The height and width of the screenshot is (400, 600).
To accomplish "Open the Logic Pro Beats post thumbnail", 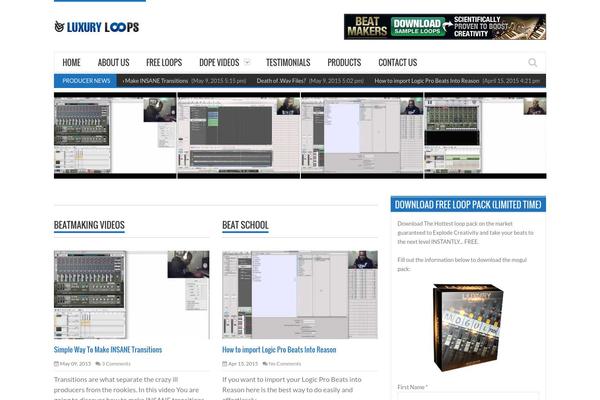I will point(300,295).
